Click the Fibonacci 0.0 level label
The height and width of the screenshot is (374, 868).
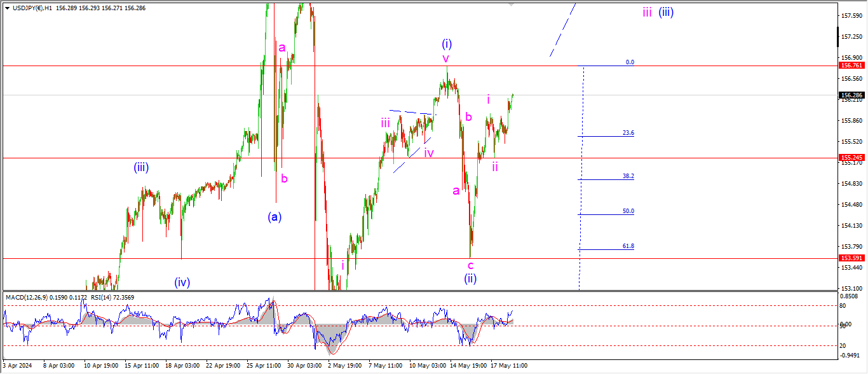pos(630,62)
